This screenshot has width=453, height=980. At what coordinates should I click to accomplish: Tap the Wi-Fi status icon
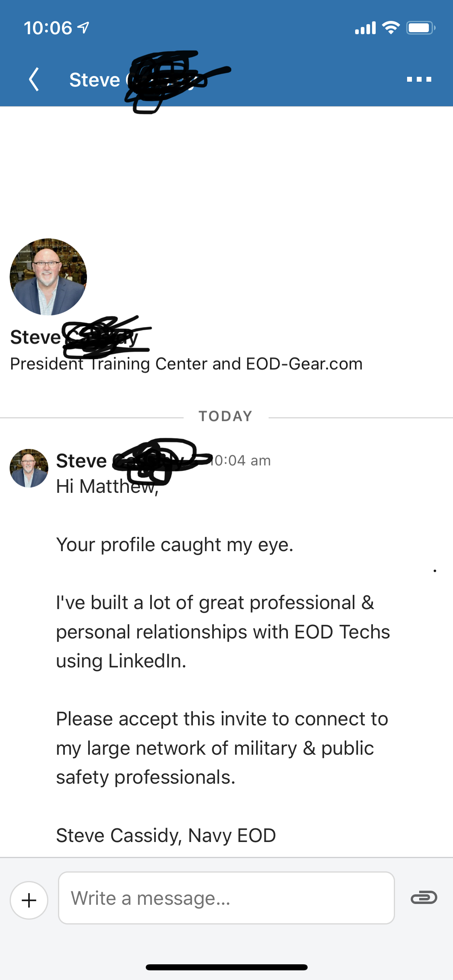[391, 28]
